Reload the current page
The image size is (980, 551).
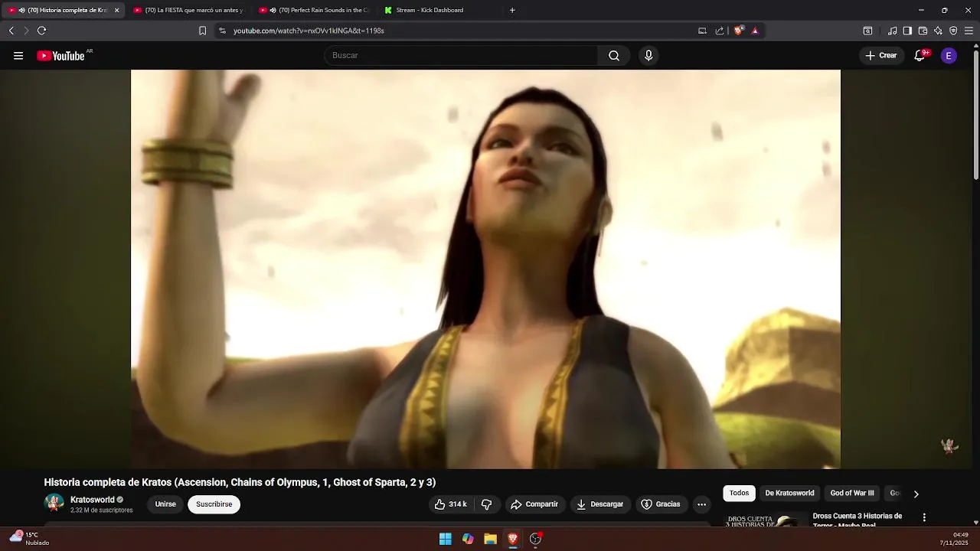[x=41, y=31]
